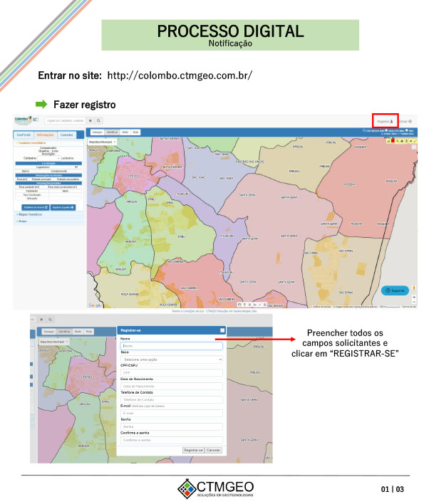Click the E-mail input field
Screen dimensions: 424x504
coord(172,413)
